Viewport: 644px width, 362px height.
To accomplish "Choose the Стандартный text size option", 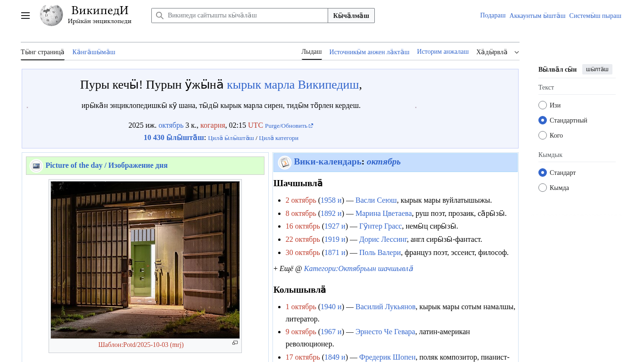I will coord(543,120).
